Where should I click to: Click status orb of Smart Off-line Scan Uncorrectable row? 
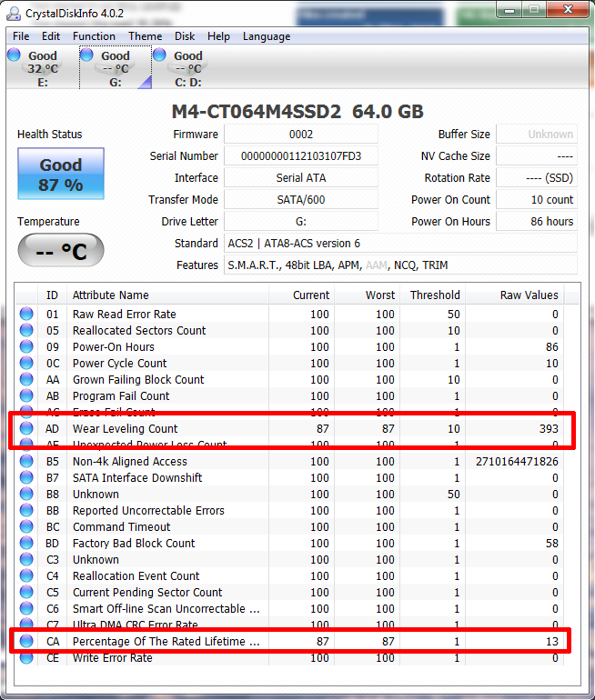pyautogui.click(x=26, y=608)
